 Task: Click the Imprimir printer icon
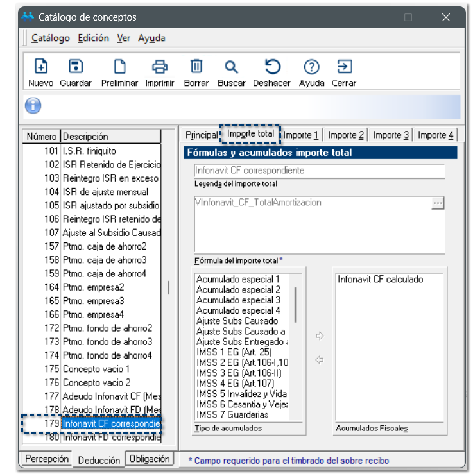pyautogui.click(x=159, y=67)
